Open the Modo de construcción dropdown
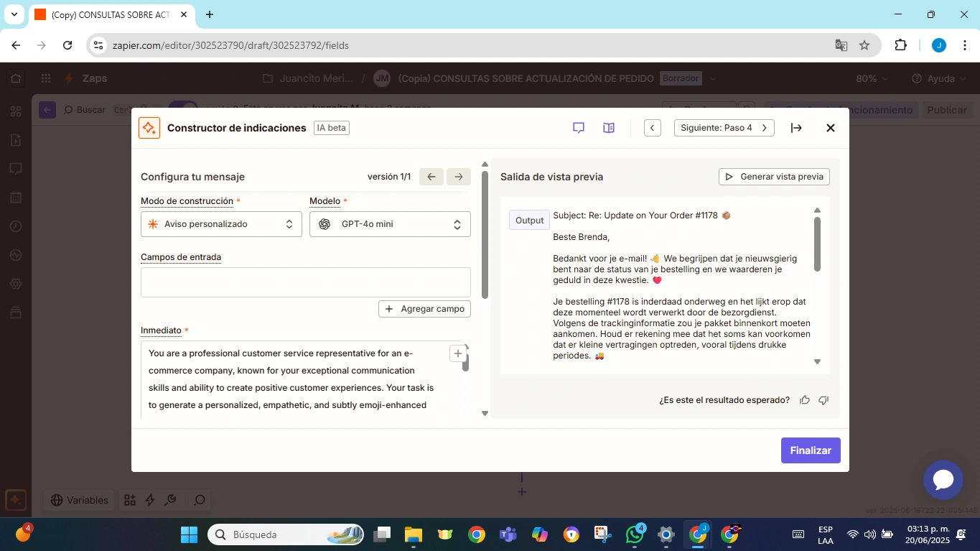 (221, 224)
